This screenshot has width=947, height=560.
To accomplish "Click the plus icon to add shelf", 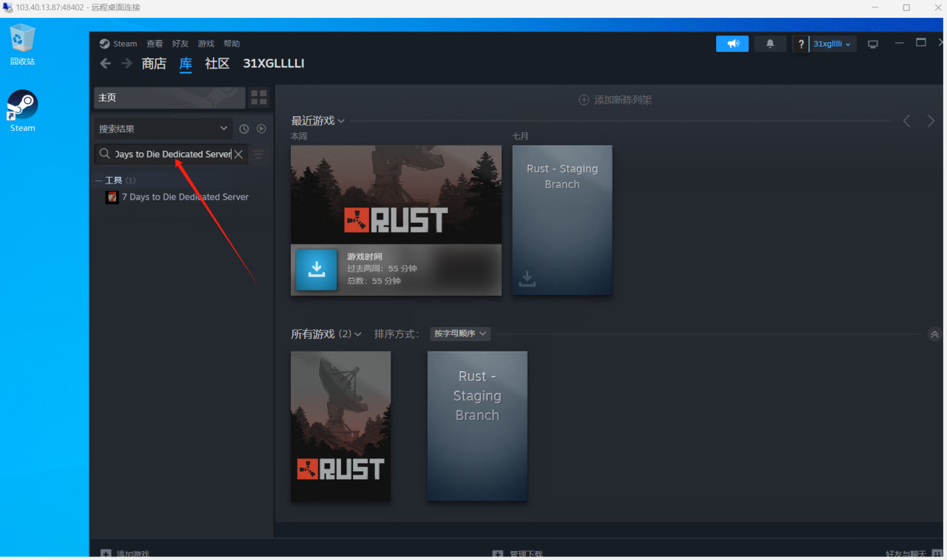I will [x=584, y=100].
